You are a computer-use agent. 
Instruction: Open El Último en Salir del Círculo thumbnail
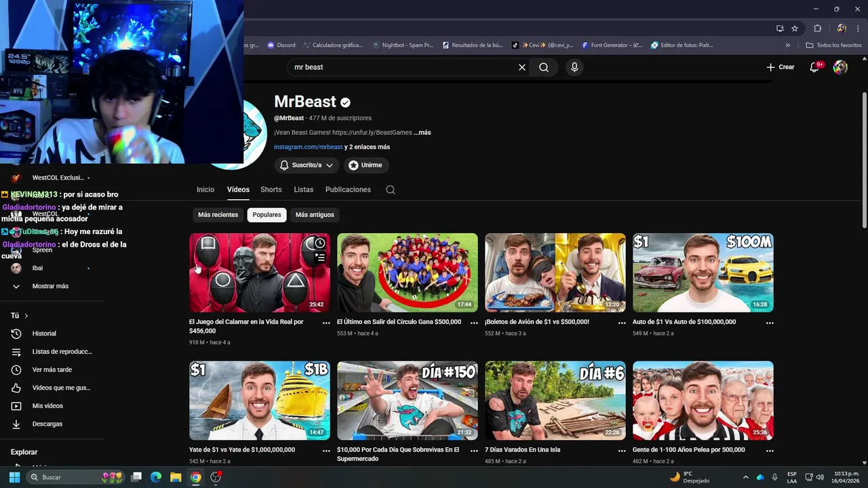[x=408, y=272]
